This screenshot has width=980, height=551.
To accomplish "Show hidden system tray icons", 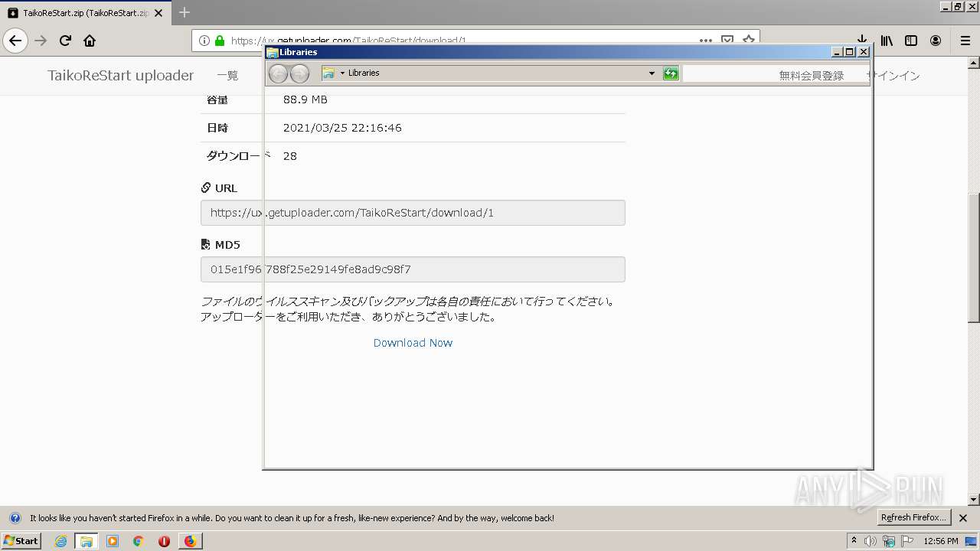I will coord(854,540).
